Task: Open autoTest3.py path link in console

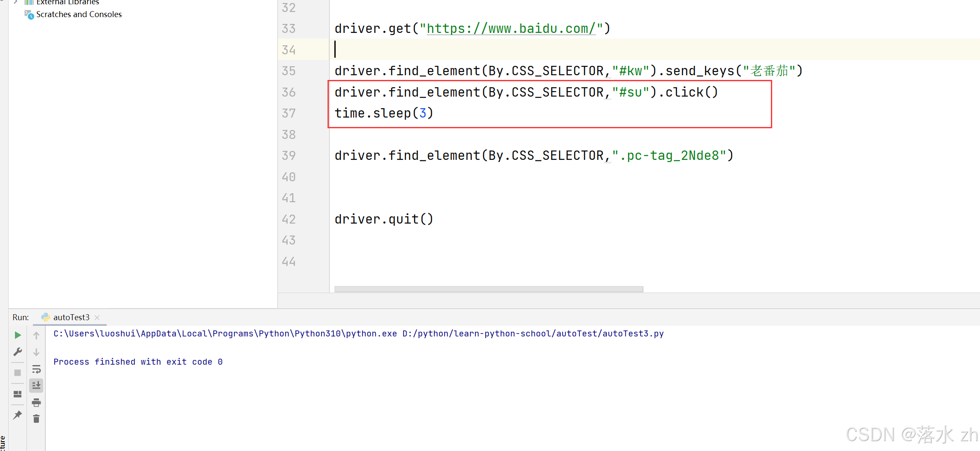Action: tap(533, 333)
